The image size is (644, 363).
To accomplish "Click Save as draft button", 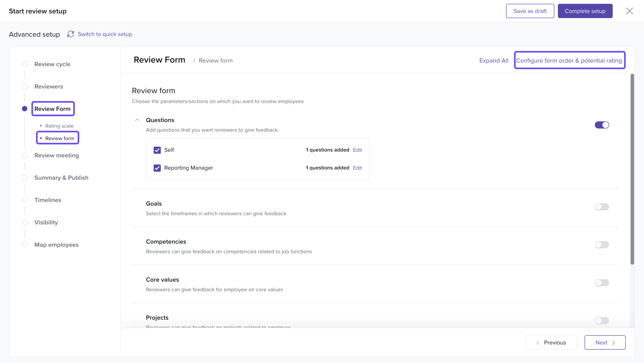I will coord(530,11).
